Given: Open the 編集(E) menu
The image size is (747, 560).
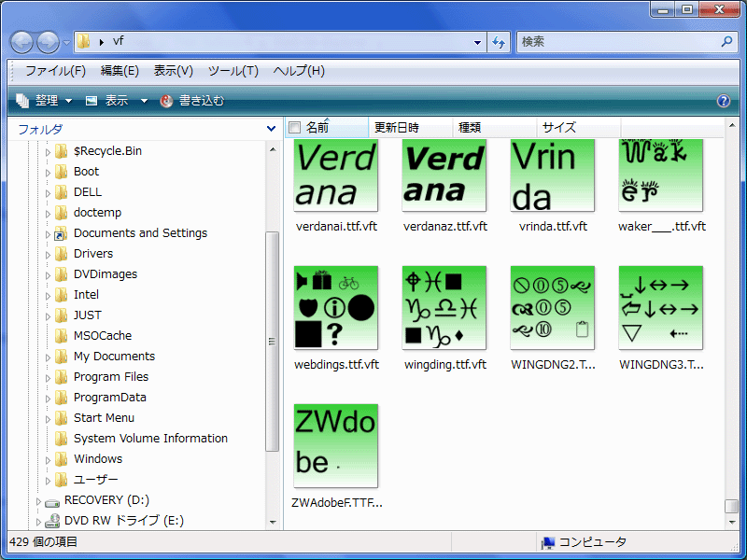Looking at the screenshot, I should pyautogui.click(x=120, y=71).
